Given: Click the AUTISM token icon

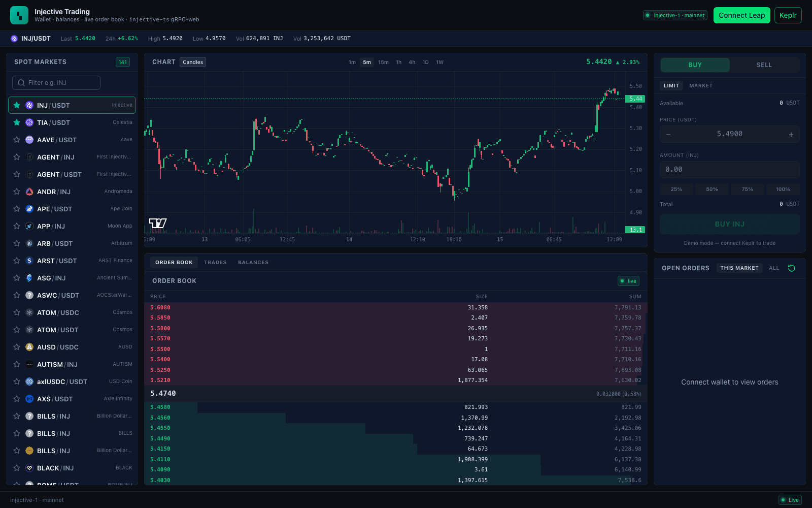Looking at the screenshot, I should pyautogui.click(x=29, y=364).
